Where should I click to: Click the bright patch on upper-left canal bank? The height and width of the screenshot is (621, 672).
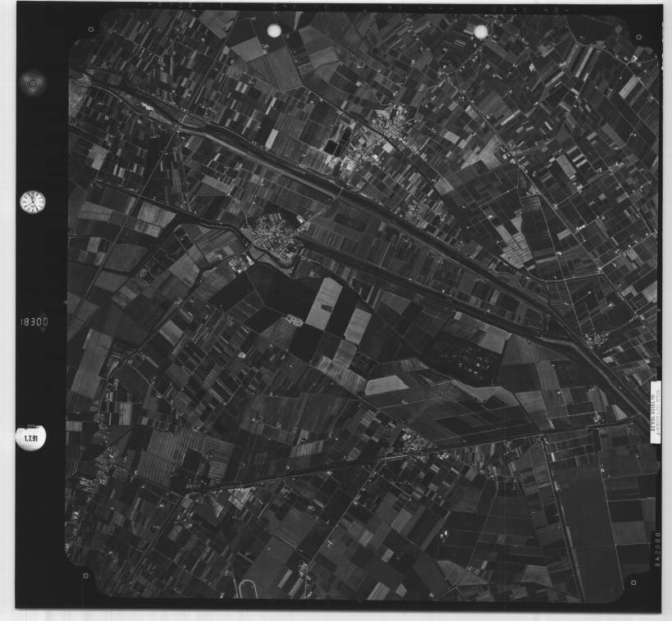point(148,106)
